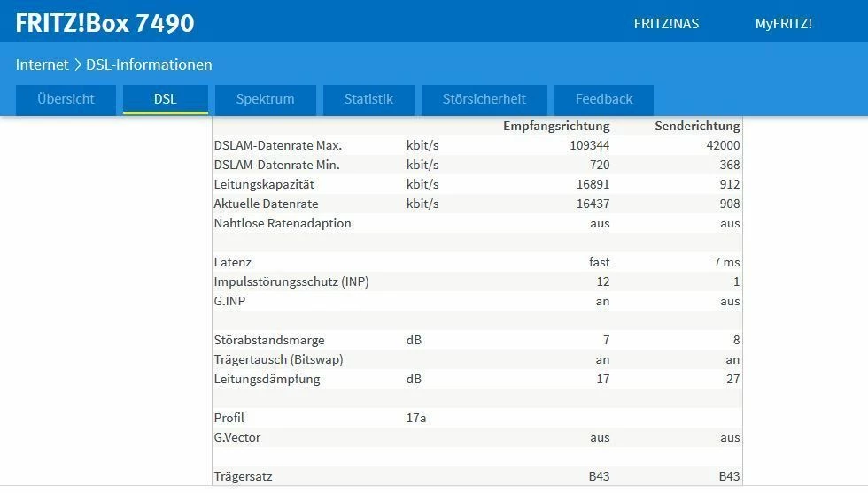868x493 pixels.
Task: Click the Trägersatz label
Action: 243,476
